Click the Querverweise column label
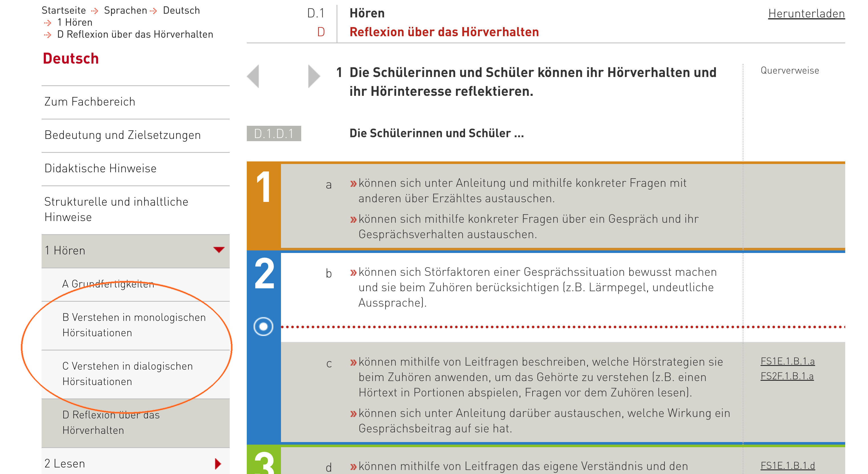The width and height of the screenshot is (868, 474). [790, 70]
